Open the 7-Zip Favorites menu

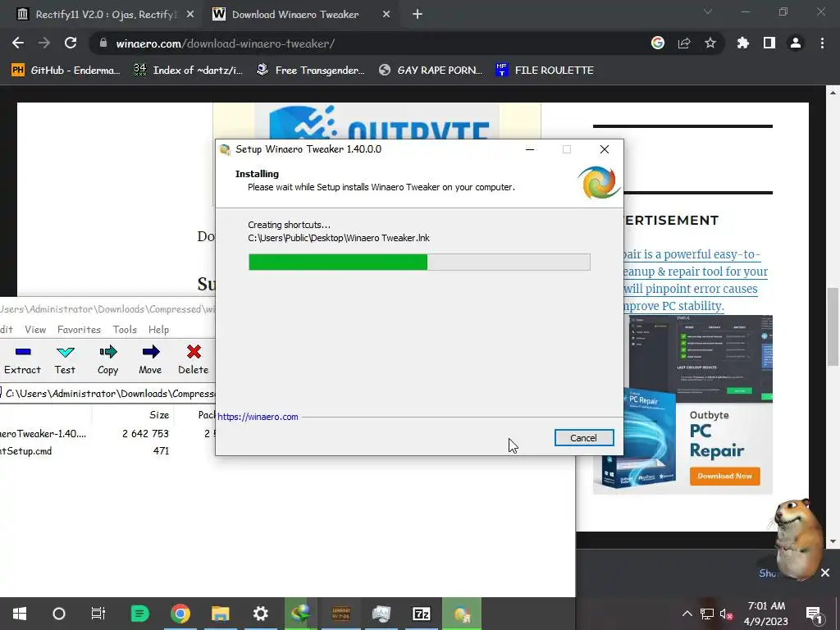(79, 330)
